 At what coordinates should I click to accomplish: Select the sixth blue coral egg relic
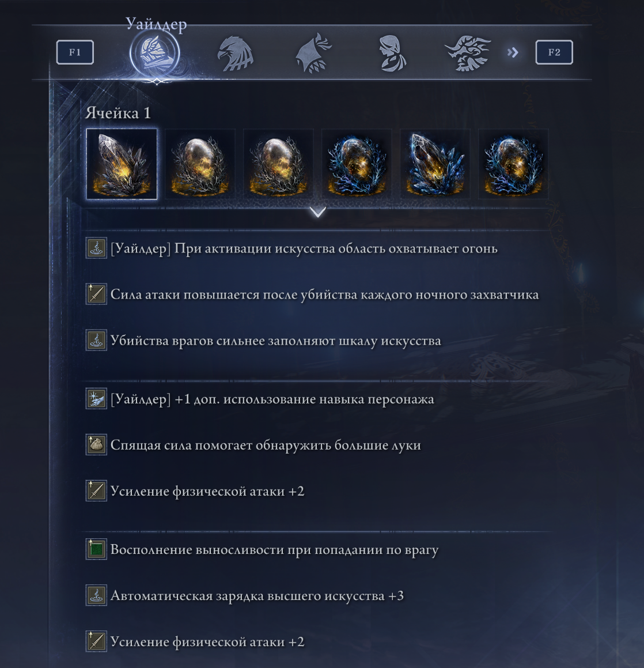[513, 164]
